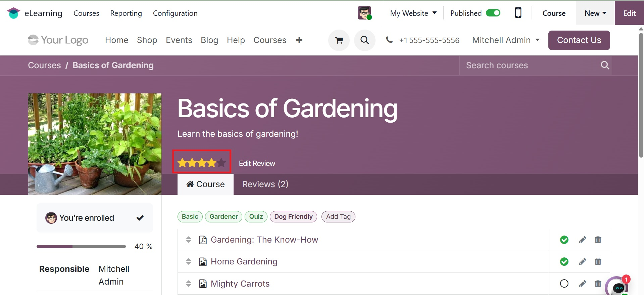Expand the Mitchell Admin user menu
644x295 pixels.
coord(506,40)
